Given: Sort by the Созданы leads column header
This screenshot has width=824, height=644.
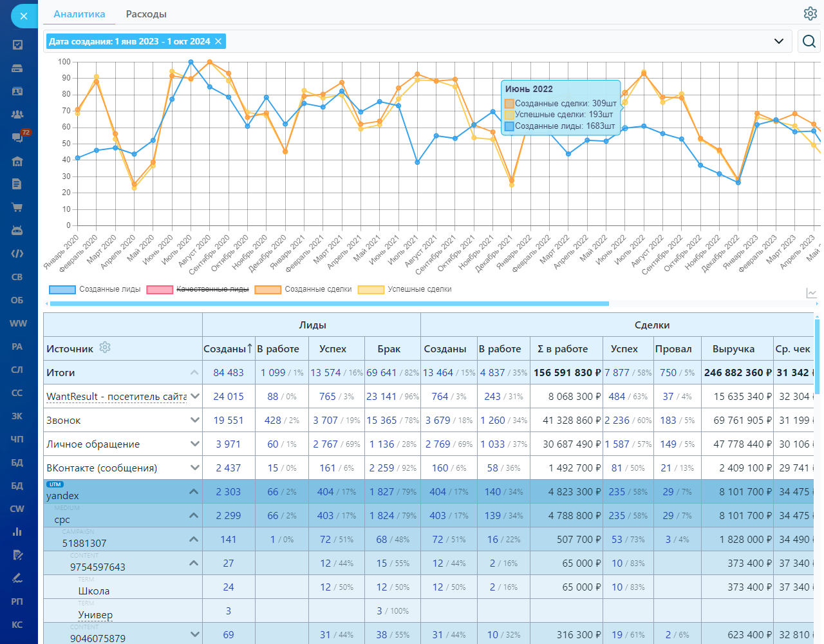Looking at the screenshot, I should [x=228, y=348].
